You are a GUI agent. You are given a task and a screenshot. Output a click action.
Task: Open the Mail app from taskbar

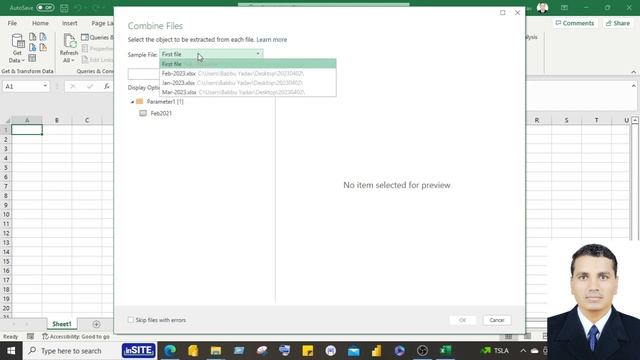tap(354, 351)
